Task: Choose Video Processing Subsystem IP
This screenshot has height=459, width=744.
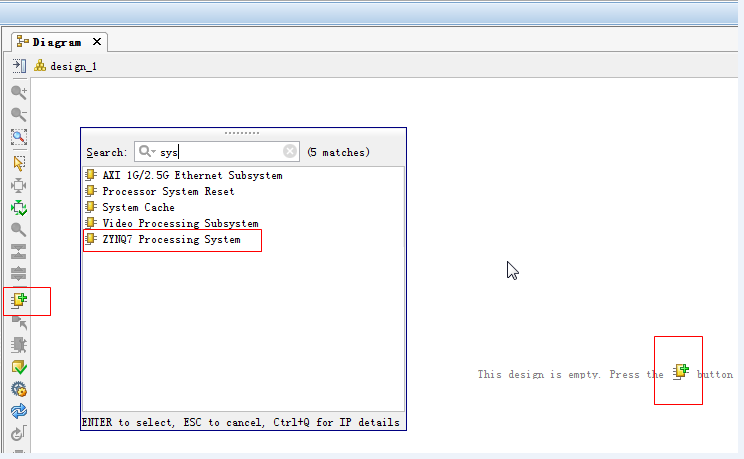Action: tap(180, 224)
